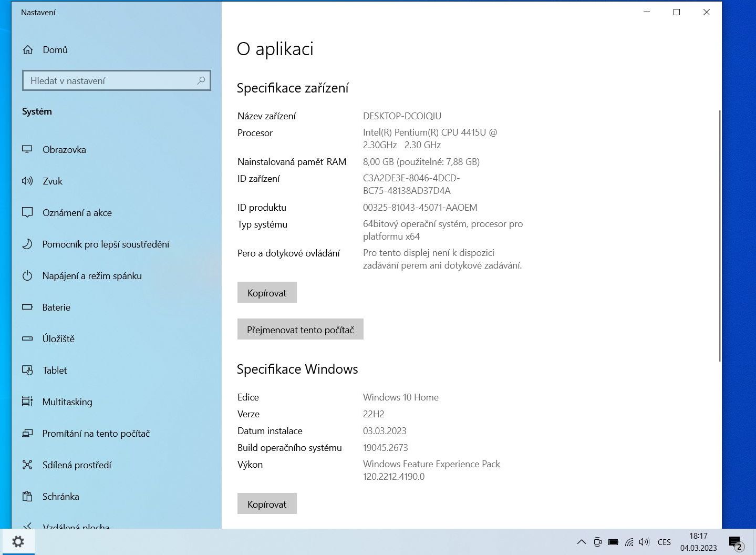Image resolution: width=756 pixels, height=555 pixels.
Task: Open Domů home icon
Action: point(28,50)
